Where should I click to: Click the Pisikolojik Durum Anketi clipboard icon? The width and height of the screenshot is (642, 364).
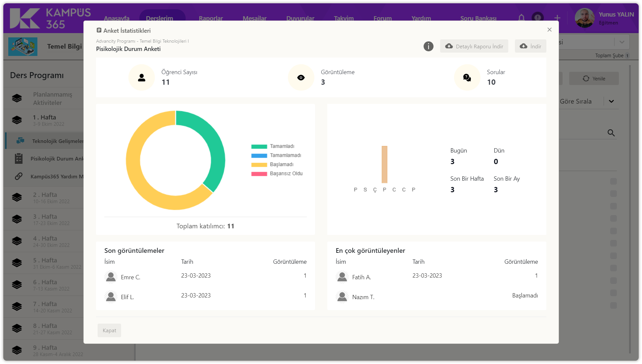pyautogui.click(x=19, y=159)
